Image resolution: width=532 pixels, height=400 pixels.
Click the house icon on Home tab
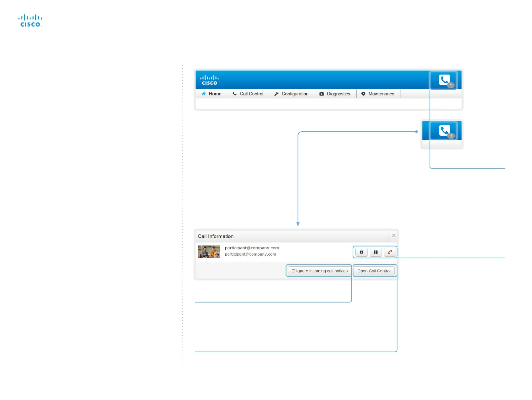tap(204, 94)
